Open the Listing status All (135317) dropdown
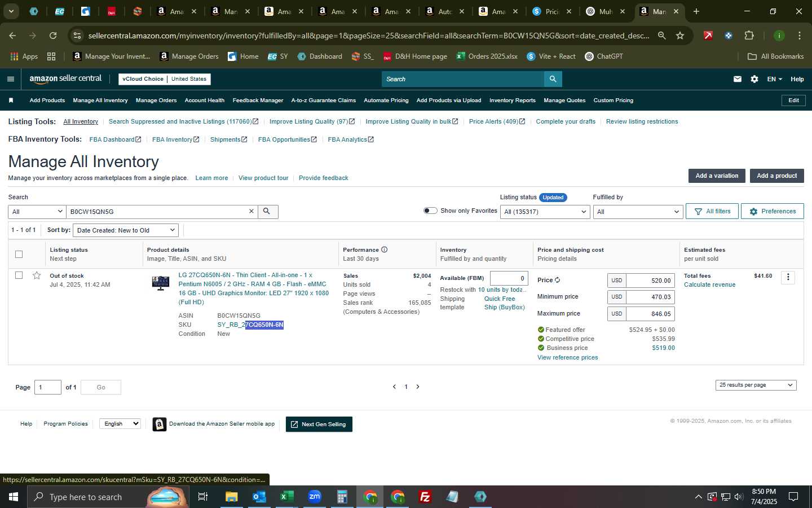This screenshot has width=812, height=508. pos(545,212)
